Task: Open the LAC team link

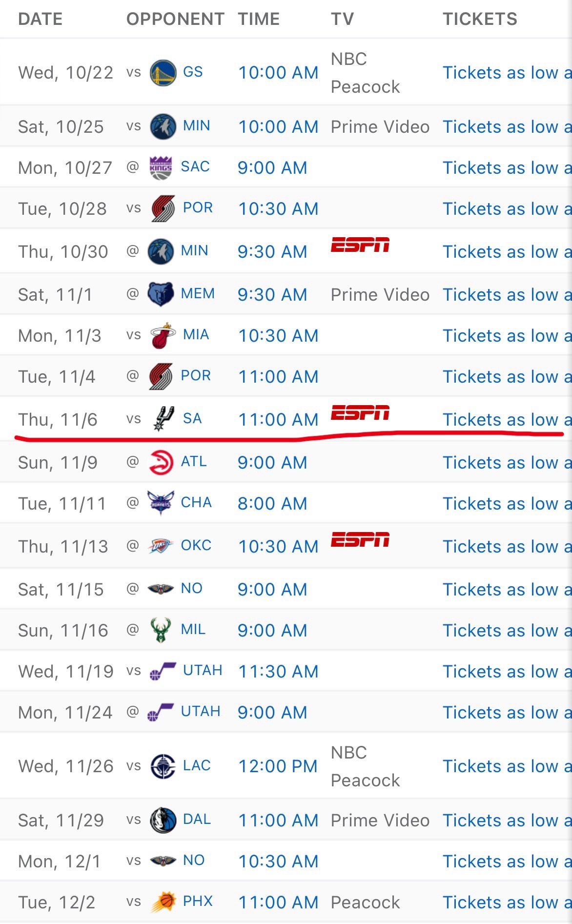Action: click(197, 765)
